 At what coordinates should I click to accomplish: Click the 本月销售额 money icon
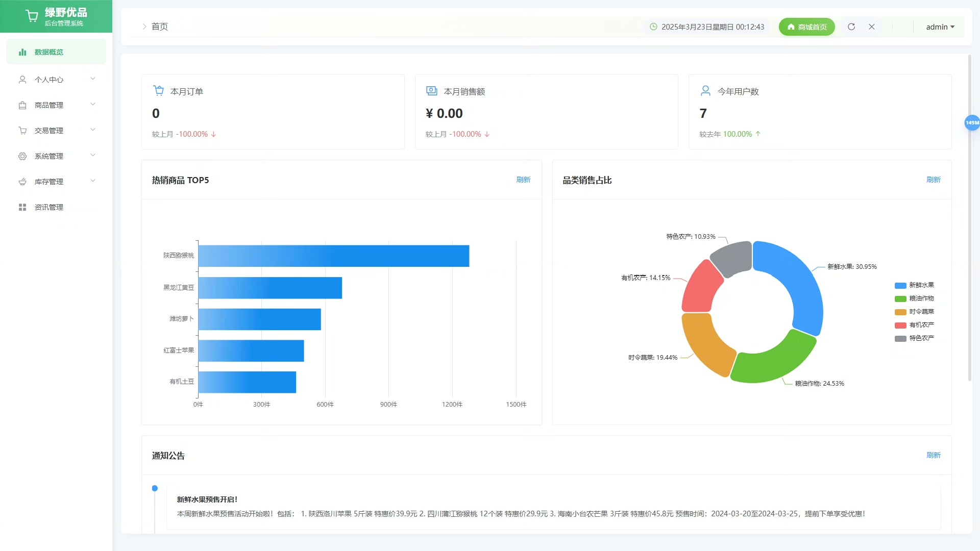point(432,91)
